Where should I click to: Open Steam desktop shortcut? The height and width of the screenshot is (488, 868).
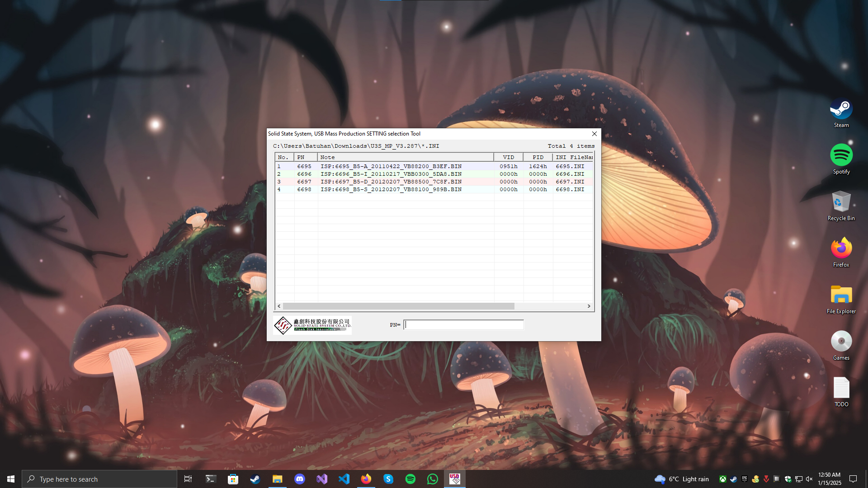point(841,109)
